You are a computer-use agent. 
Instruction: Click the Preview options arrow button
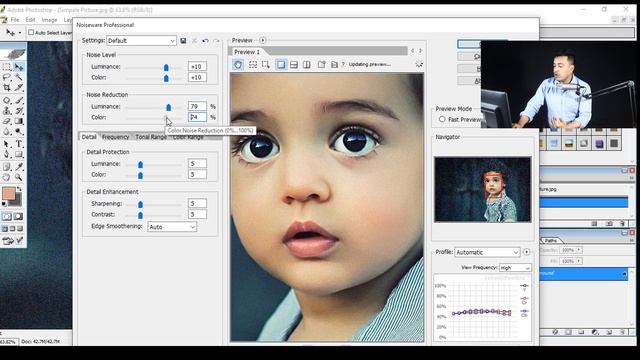tap(263, 40)
